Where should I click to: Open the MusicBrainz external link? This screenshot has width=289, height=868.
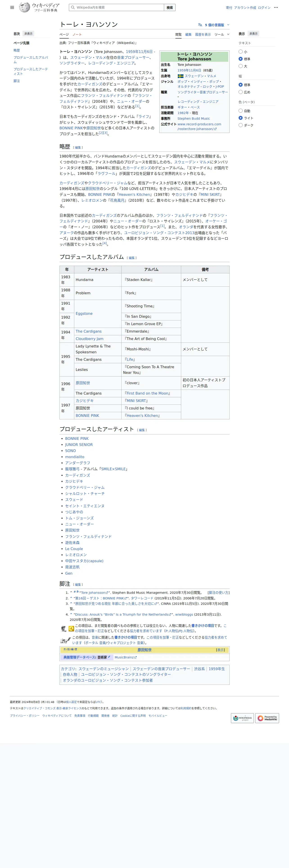(x=126, y=657)
